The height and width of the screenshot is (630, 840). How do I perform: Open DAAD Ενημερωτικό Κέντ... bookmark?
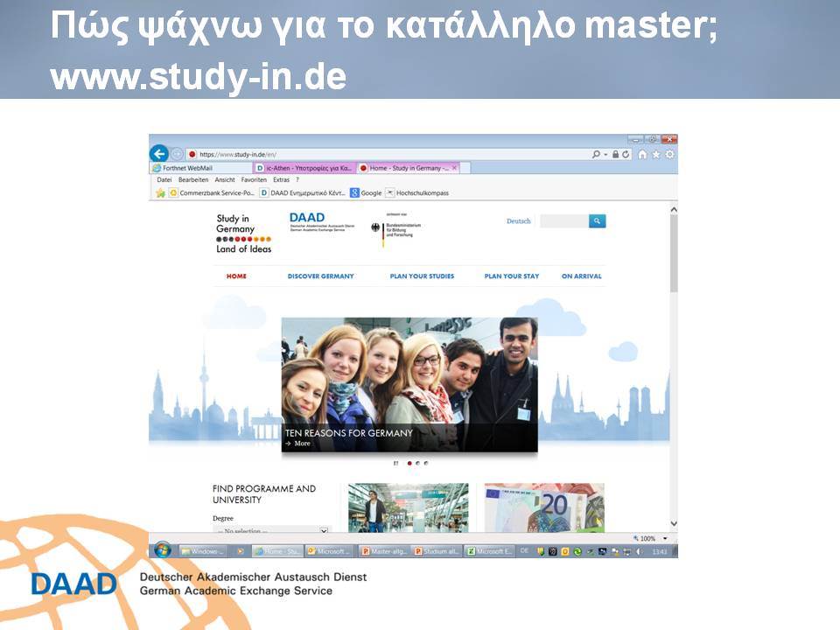[x=303, y=192]
